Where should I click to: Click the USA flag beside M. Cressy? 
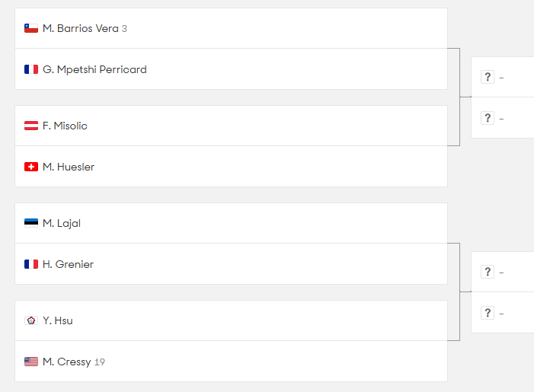point(31,362)
